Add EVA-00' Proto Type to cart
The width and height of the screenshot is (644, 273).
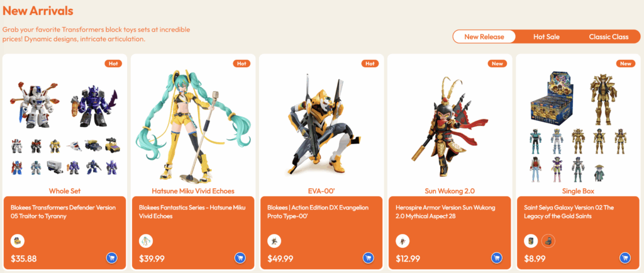tap(369, 258)
